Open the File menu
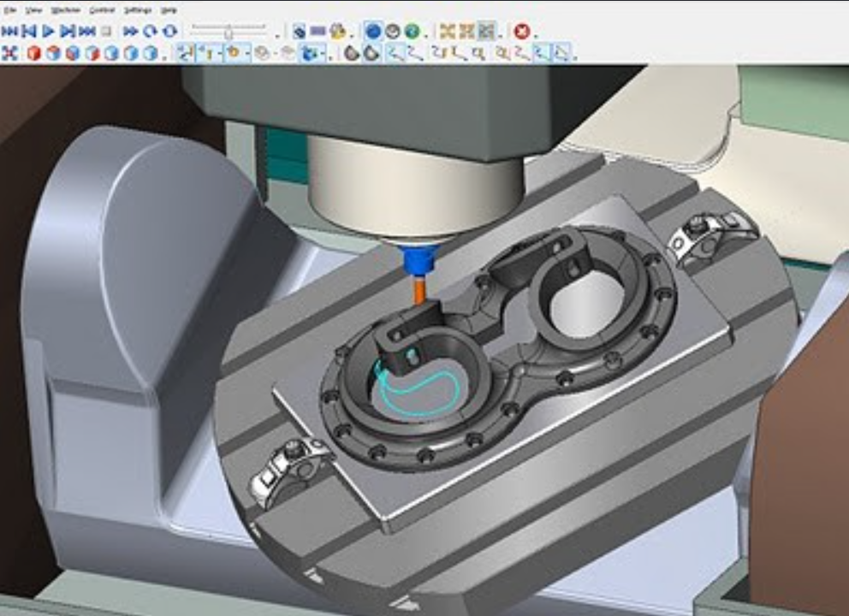The width and height of the screenshot is (849, 616). pos(9,10)
